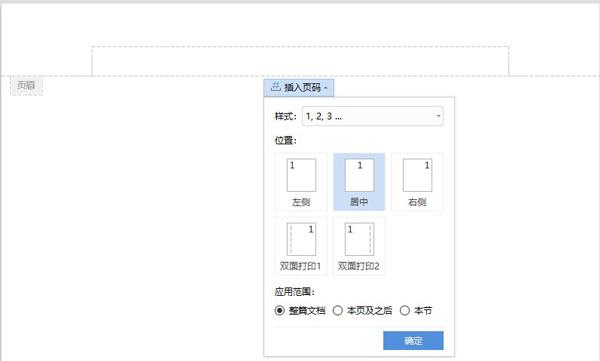Choose the 双面打印2 position option
Screen dimensions: 600x361
(x=359, y=246)
